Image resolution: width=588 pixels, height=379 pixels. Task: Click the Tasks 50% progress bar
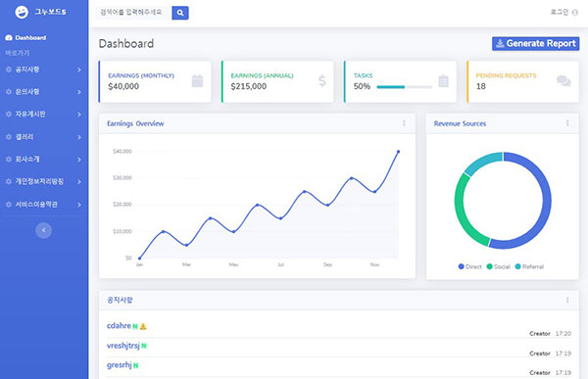[404, 87]
